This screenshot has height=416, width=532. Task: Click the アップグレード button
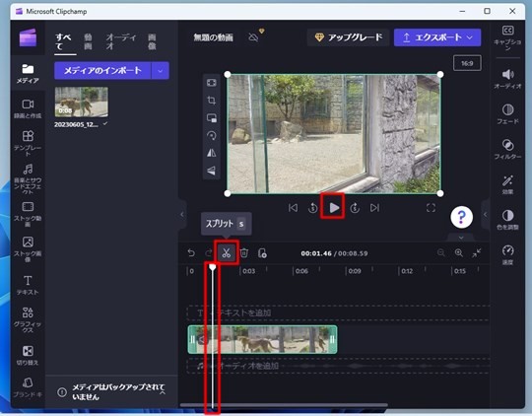point(348,37)
